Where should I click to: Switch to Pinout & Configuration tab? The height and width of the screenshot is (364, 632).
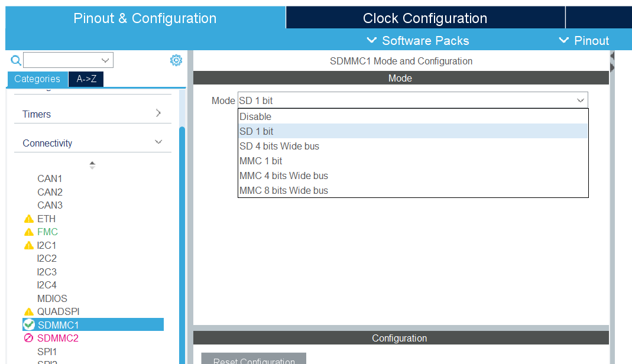pos(145,18)
